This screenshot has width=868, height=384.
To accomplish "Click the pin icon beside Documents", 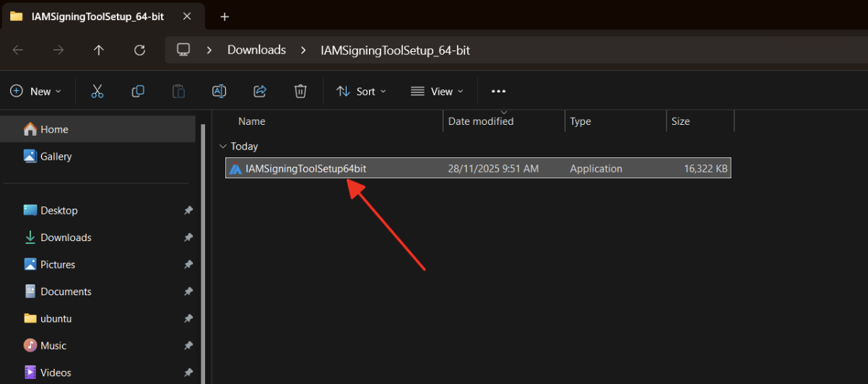I will pyautogui.click(x=188, y=292).
